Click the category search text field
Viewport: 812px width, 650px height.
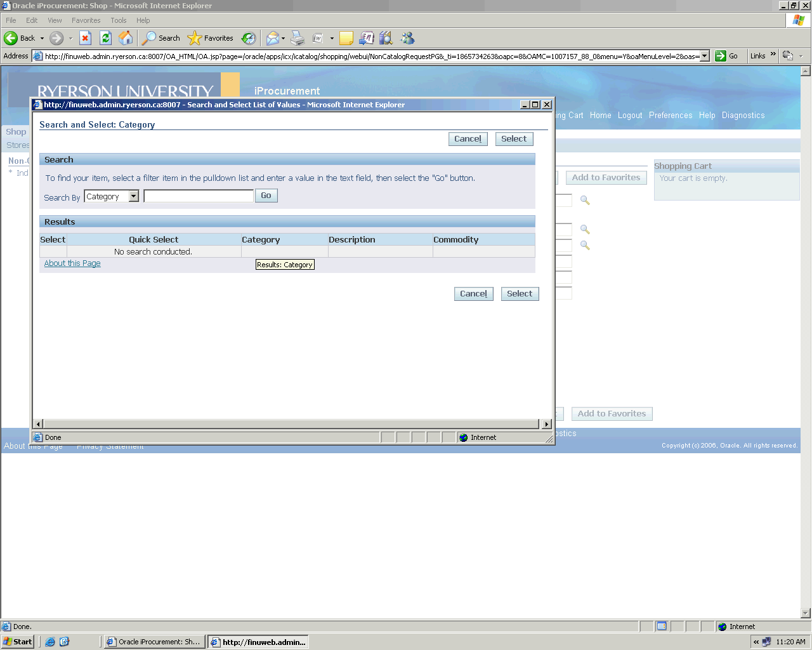point(199,196)
